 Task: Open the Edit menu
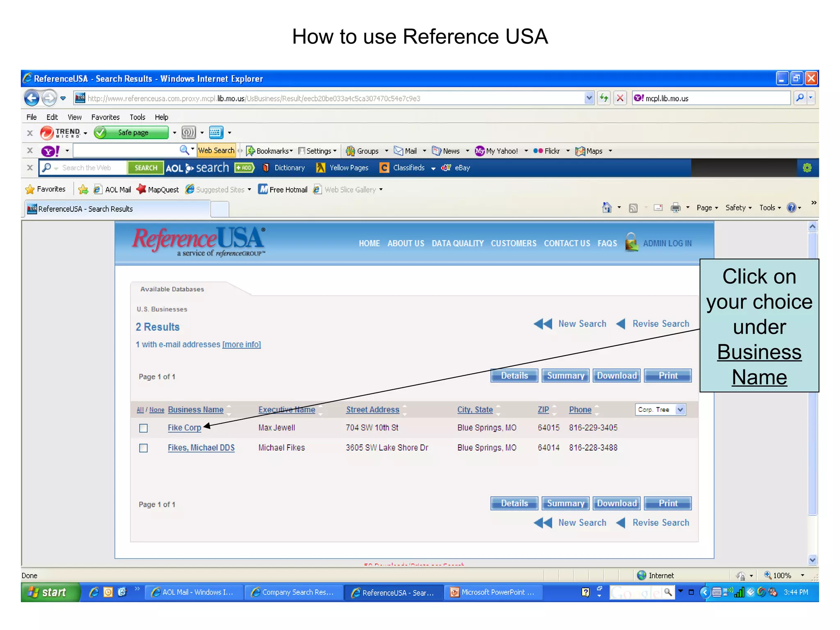pos(52,117)
